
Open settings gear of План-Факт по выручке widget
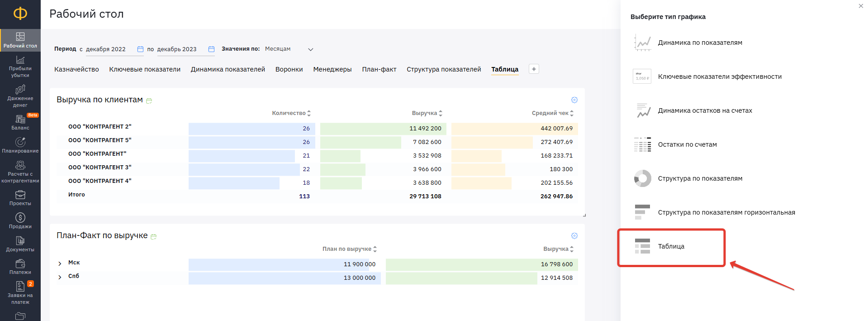tap(574, 235)
